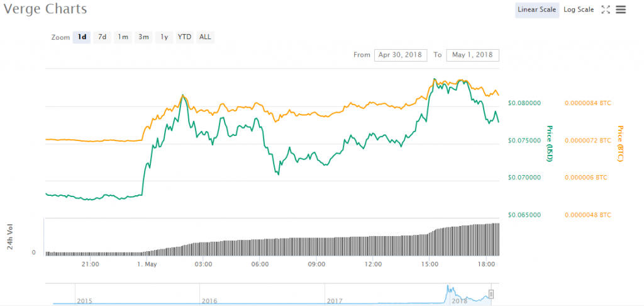644x306 pixels.
Task: Select the 03:00 time axis label
Action: 203,264
